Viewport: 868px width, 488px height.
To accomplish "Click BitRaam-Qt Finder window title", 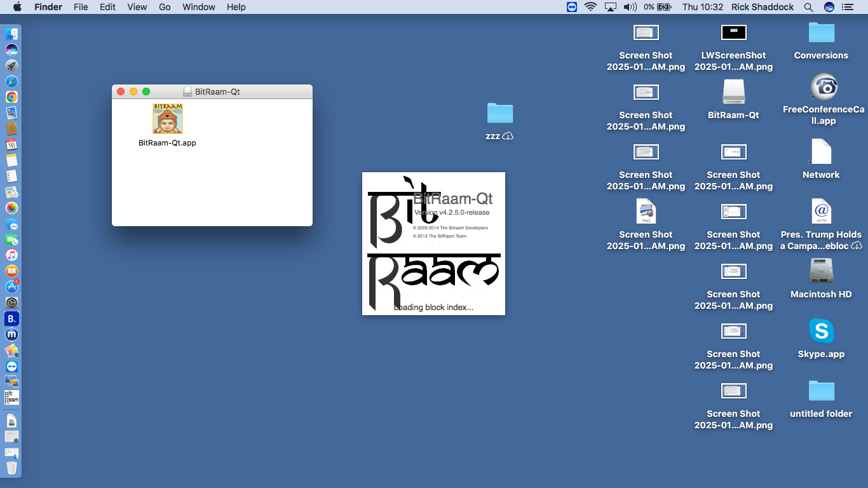I will (217, 91).
